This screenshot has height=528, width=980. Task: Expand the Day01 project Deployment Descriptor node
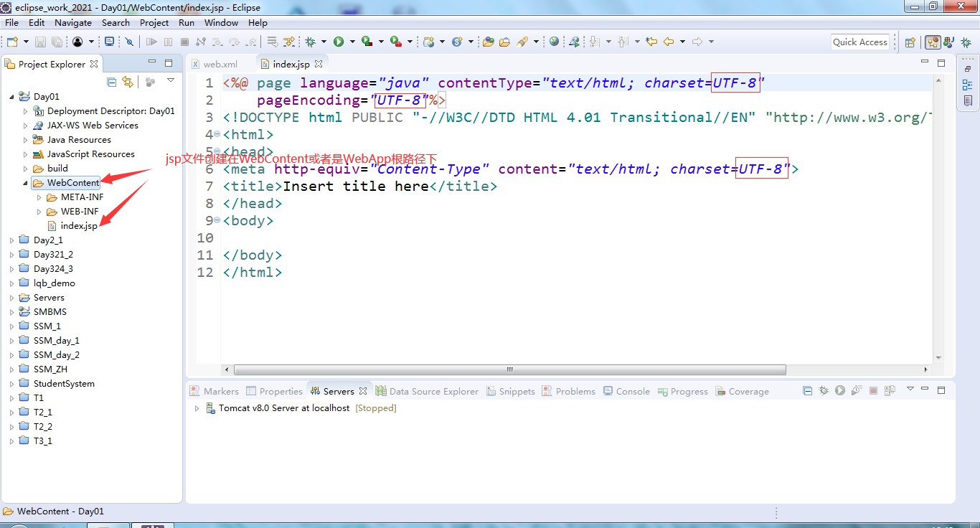point(26,111)
